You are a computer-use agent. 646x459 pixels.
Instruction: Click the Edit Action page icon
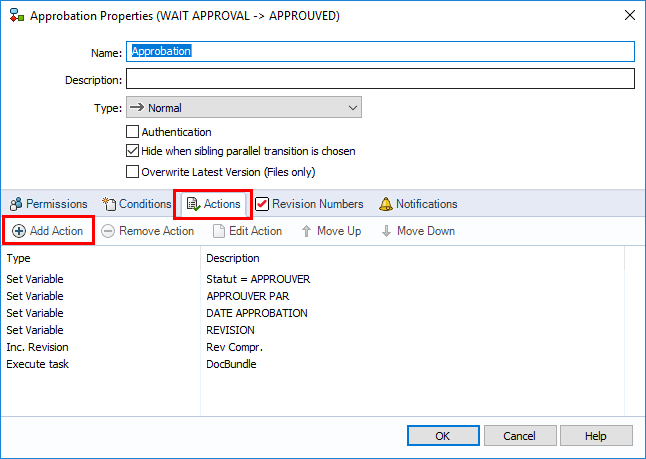(x=219, y=231)
